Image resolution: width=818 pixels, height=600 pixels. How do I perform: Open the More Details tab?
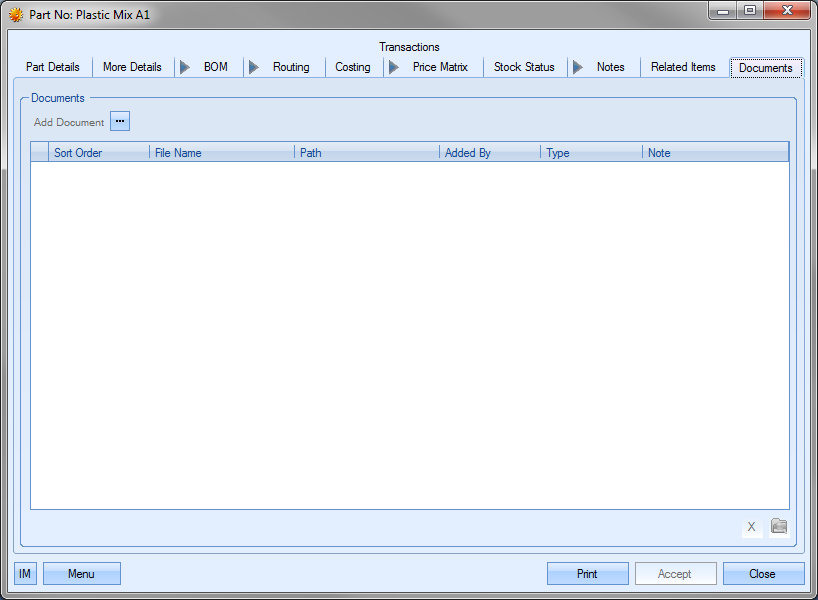pyautogui.click(x=132, y=67)
